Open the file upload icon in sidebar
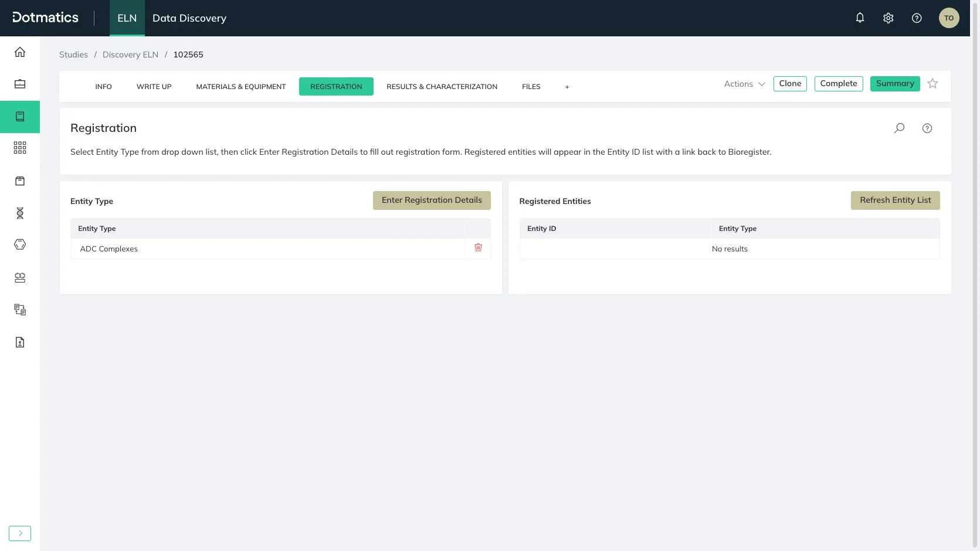 [20, 342]
